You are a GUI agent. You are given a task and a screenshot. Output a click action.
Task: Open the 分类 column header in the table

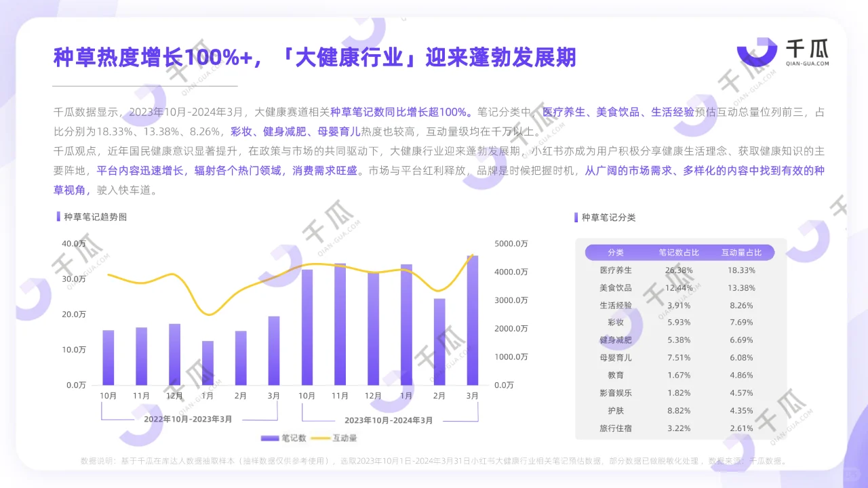pyautogui.click(x=614, y=251)
